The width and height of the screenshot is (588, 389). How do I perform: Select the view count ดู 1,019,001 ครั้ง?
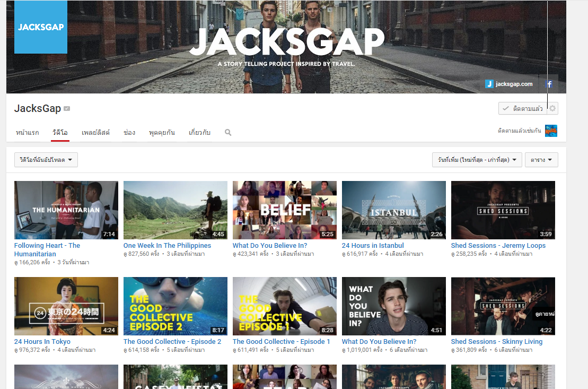tap(362, 350)
